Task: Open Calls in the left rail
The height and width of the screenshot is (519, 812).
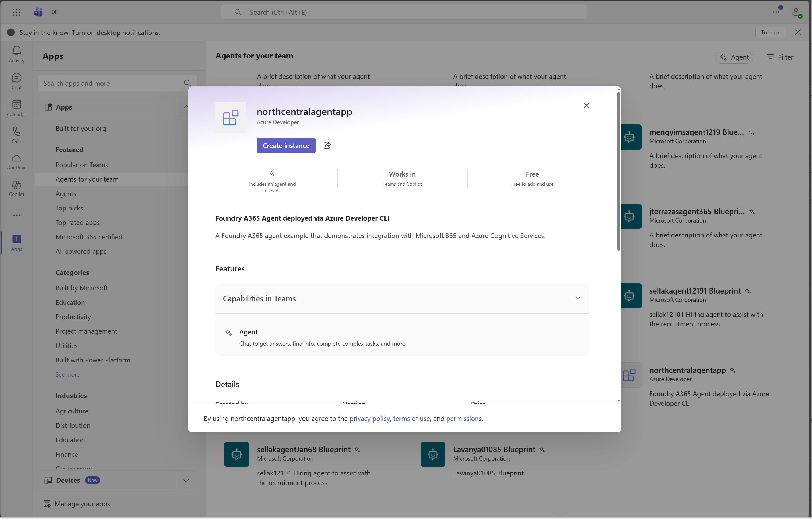Action: [17, 135]
